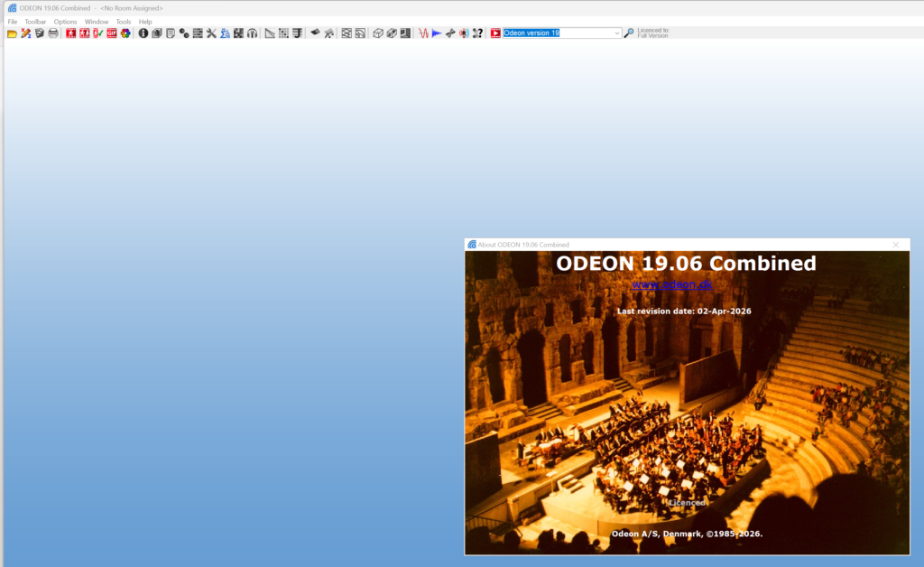Click the red GIF icon

pos(111,33)
